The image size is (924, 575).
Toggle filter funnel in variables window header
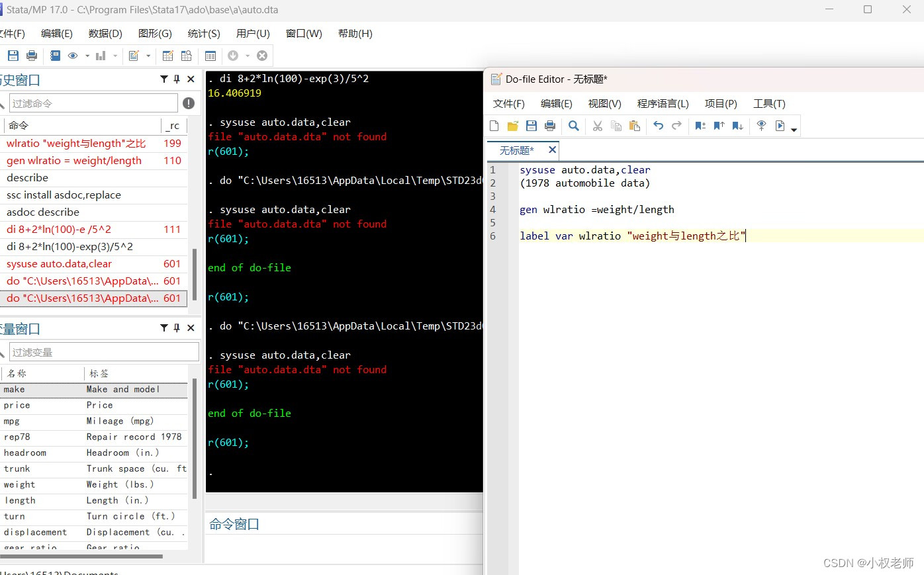[163, 328]
